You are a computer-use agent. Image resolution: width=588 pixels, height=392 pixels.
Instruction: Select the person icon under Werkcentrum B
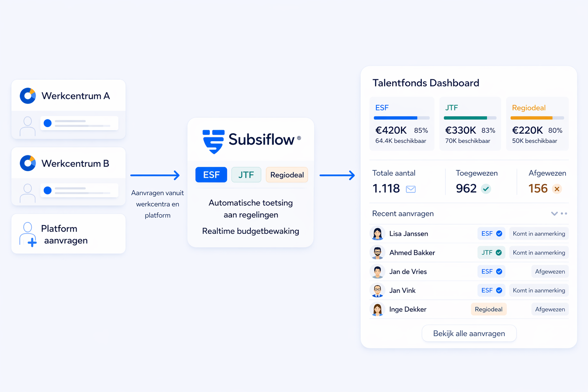[28, 193]
